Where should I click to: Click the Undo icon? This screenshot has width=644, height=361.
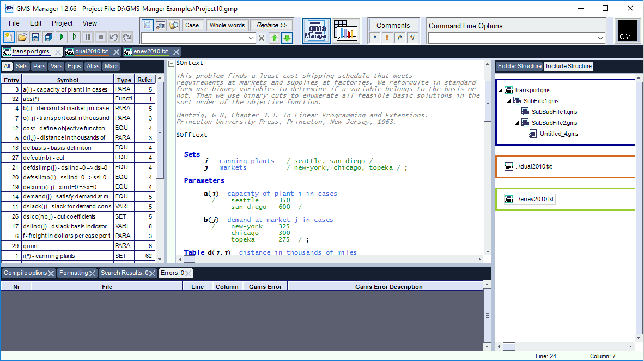pyautogui.click(x=114, y=38)
